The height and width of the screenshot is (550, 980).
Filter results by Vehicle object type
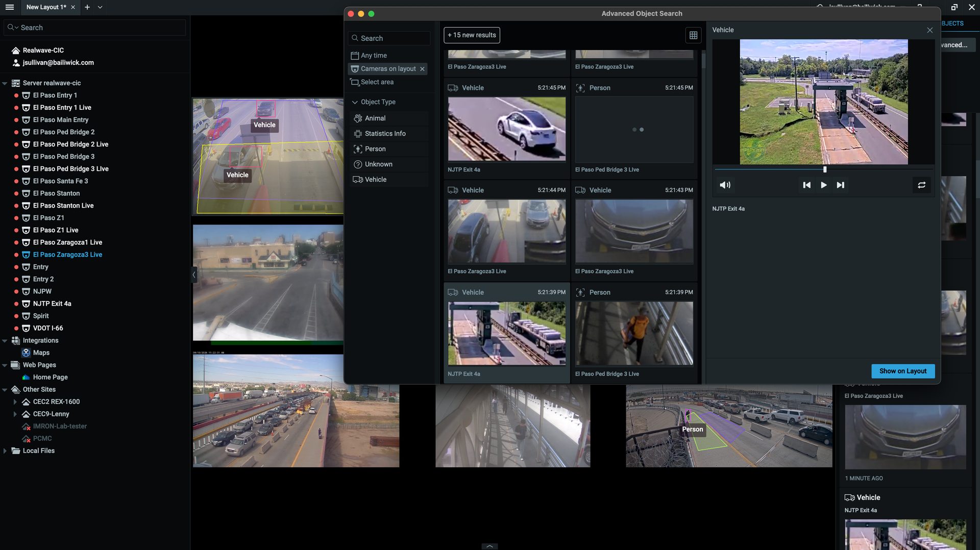click(388, 180)
